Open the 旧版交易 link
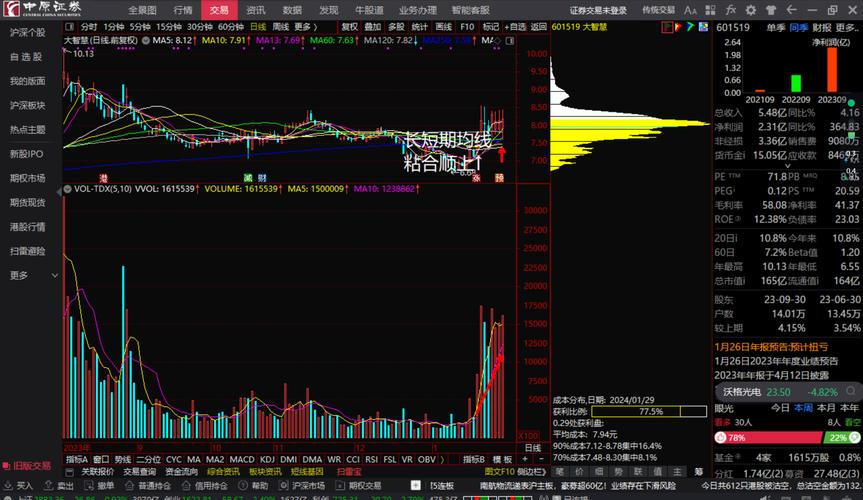Image resolution: width=863 pixels, height=500 pixels. point(28,466)
